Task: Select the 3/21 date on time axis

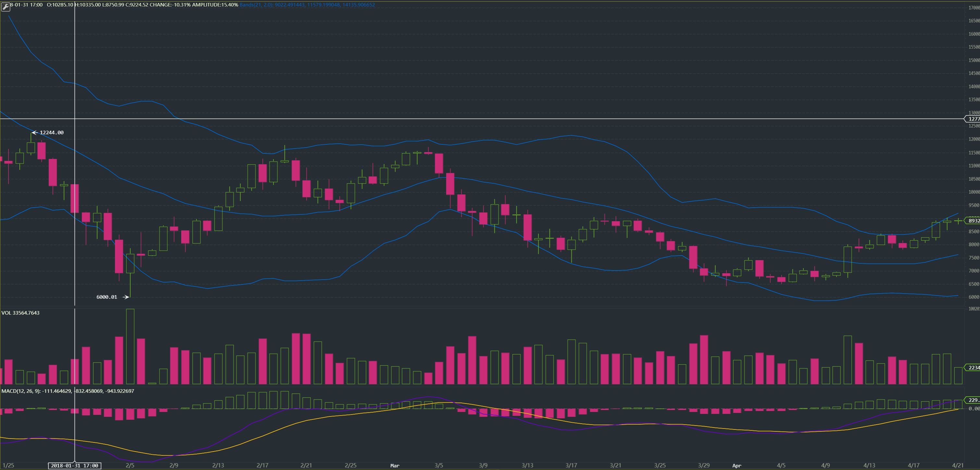Action: 615,465
